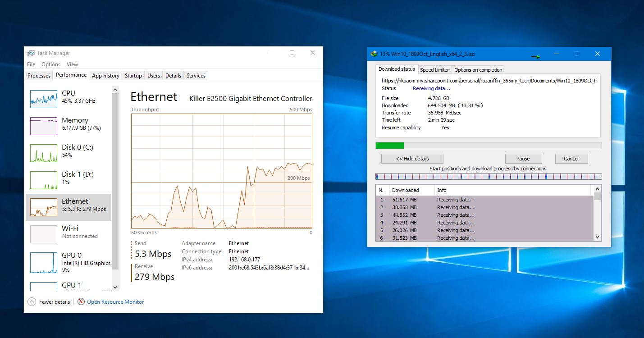Select connection 4 row with 24.291 MB
The image size is (644, 338).
(x=485, y=223)
